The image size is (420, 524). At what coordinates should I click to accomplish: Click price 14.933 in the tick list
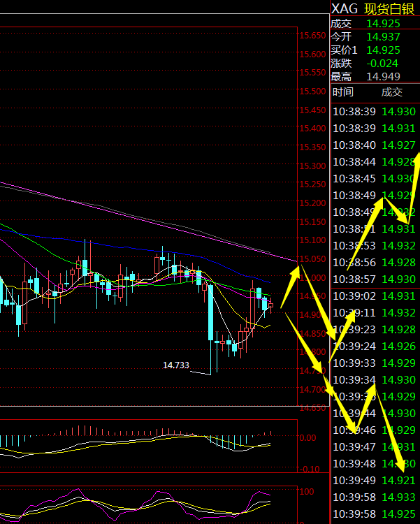click(x=398, y=497)
